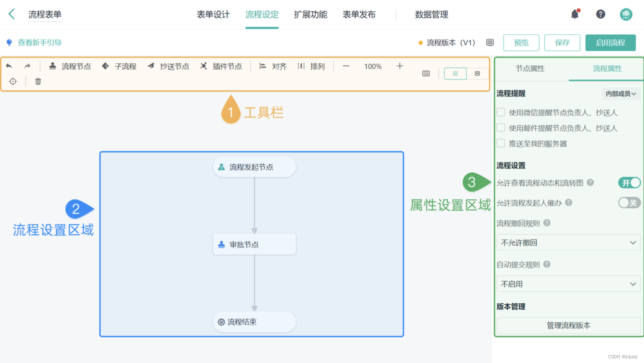The image size is (644, 363).
Task: Switch to 节点属性 panel tab
Action: pos(530,69)
